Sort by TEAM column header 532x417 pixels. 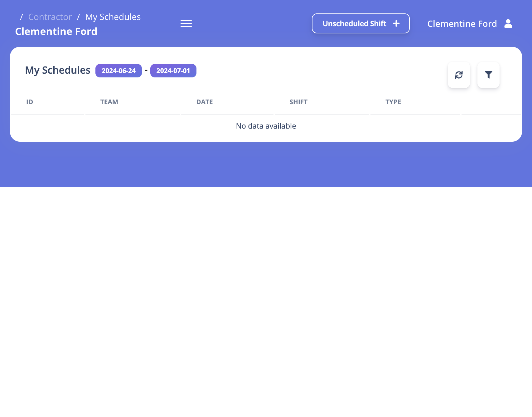[x=109, y=102]
